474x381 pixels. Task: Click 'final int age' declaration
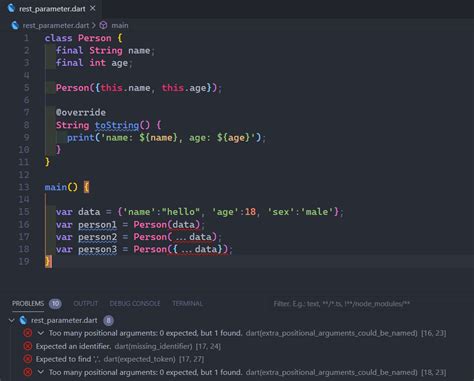[94, 63]
